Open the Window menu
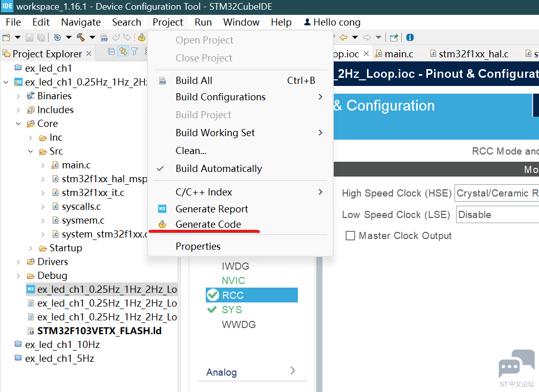The width and height of the screenshot is (539, 392). pos(241,23)
